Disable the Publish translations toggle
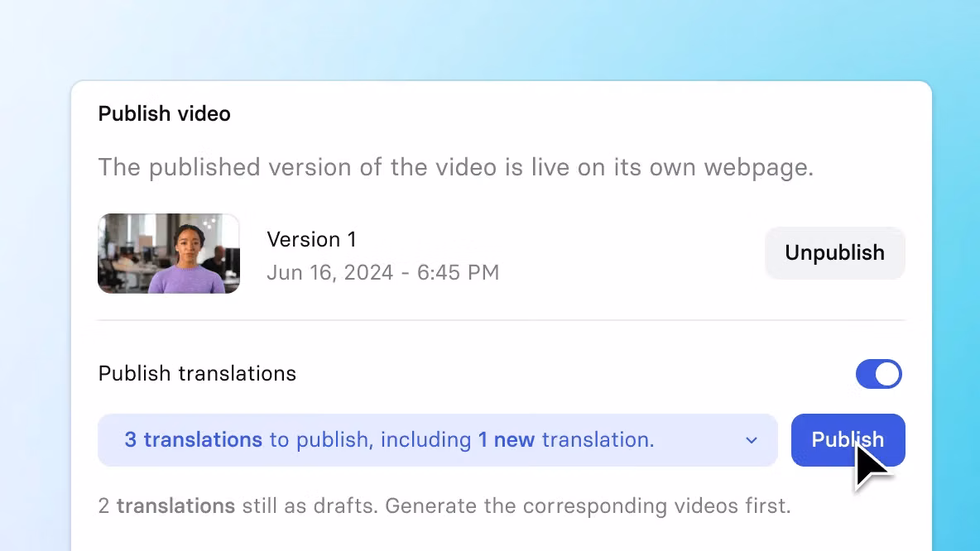This screenshot has height=551, width=980. [878, 374]
